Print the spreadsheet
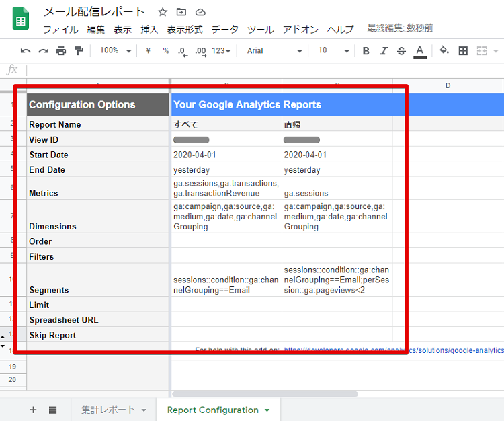This screenshot has width=504, height=421. tap(60, 51)
